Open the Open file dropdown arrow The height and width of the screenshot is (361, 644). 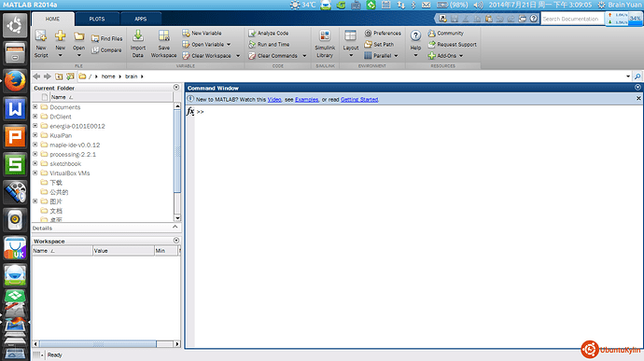[78, 55]
